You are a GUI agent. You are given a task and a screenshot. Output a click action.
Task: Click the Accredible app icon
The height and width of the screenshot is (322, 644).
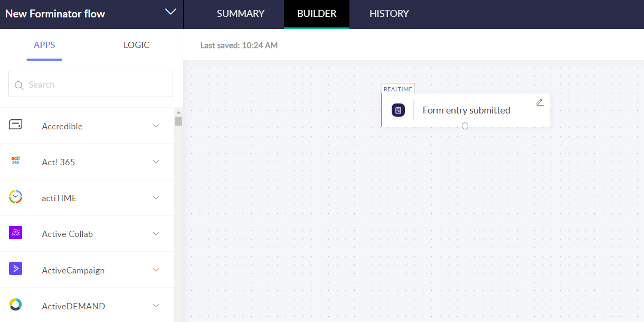[x=15, y=125]
